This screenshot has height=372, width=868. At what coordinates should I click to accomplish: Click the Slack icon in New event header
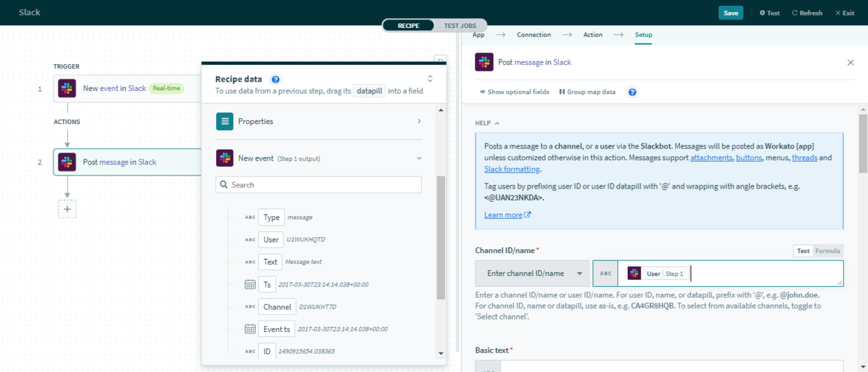[x=225, y=158]
